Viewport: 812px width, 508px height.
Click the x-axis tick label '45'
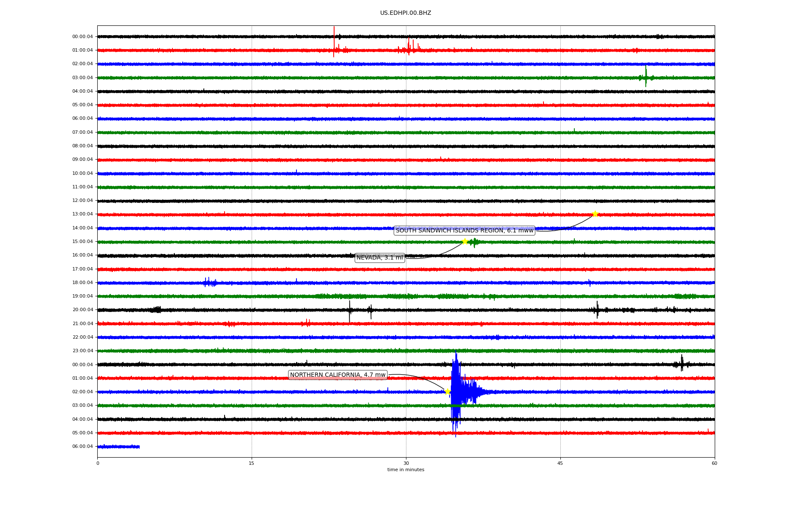(x=560, y=463)
